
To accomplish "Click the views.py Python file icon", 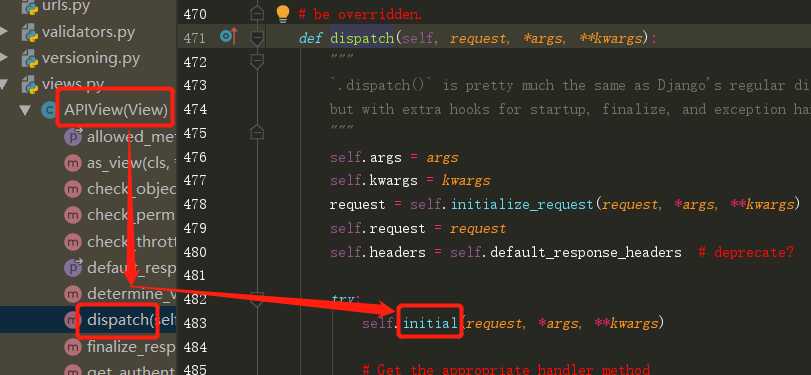I will [x=30, y=84].
